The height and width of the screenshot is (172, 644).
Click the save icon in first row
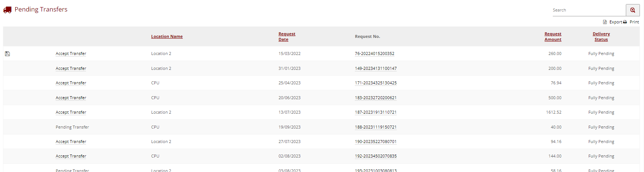point(7,54)
